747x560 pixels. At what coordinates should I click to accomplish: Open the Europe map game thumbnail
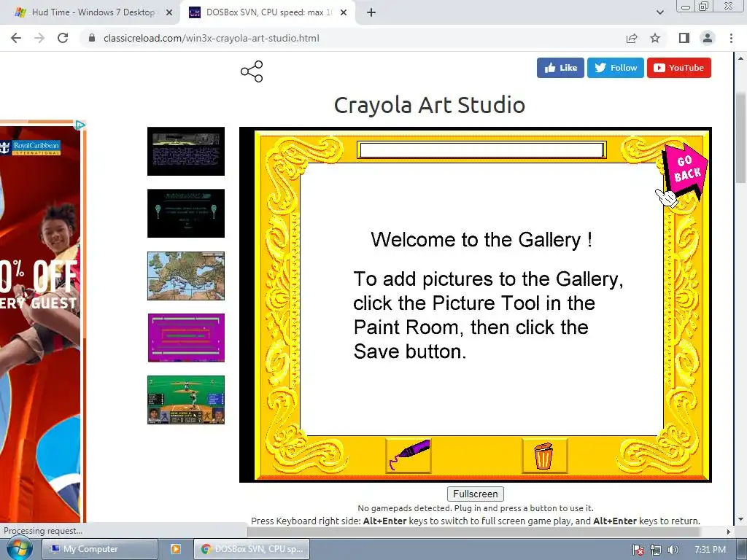pyautogui.click(x=186, y=276)
